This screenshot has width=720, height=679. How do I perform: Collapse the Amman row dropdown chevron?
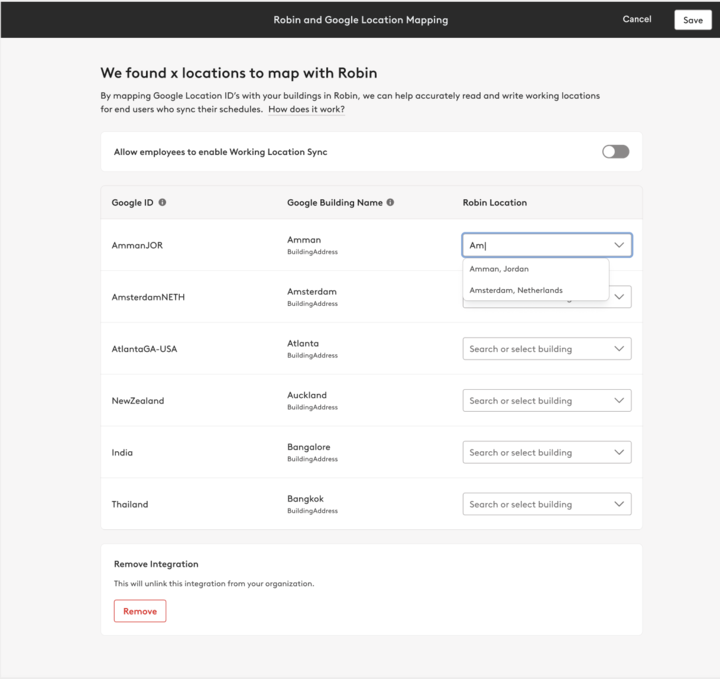point(619,245)
